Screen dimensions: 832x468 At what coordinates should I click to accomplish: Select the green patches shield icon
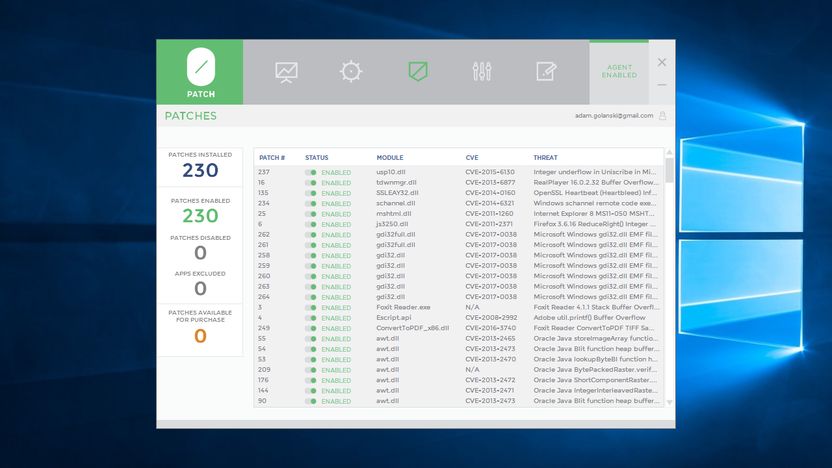point(418,71)
